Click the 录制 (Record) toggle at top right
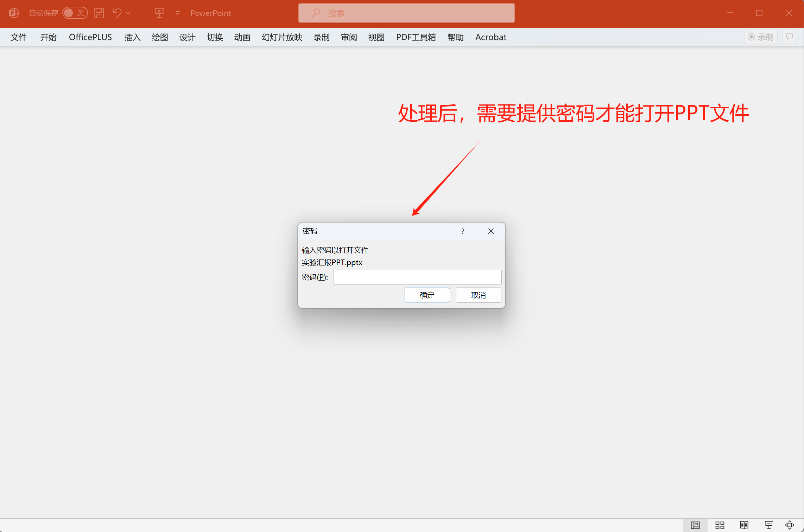 [761, 37]
